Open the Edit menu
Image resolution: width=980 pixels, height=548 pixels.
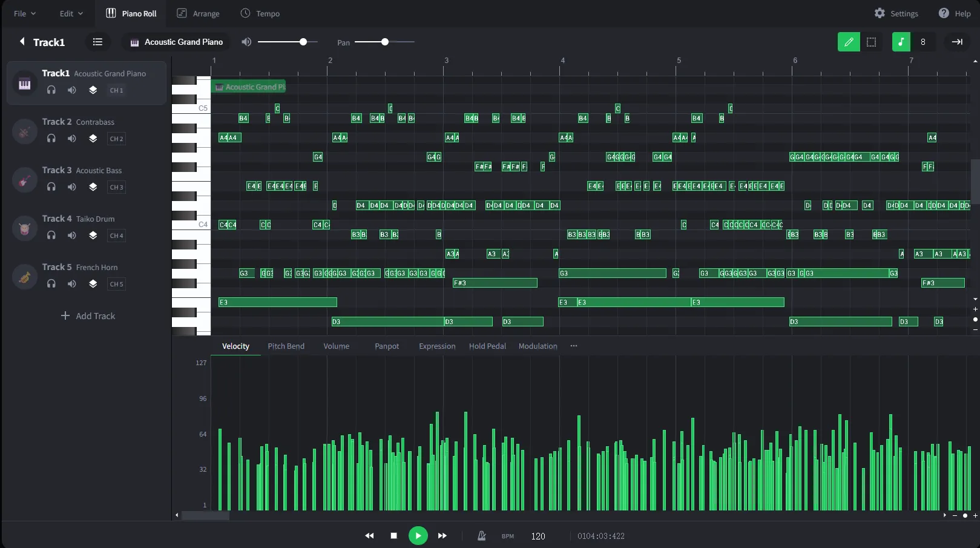click(x=71, y=13)
